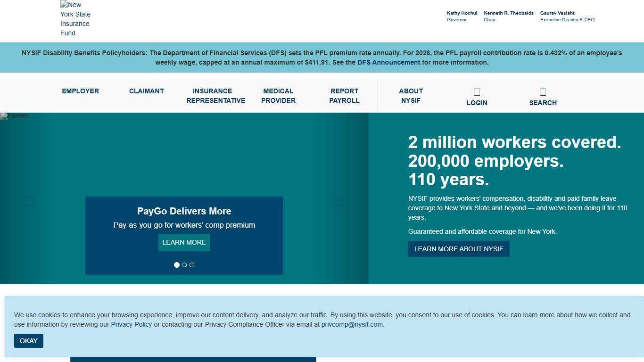
Task: Click the New York State Insurance Fund logo
Action: (x=75, y=19)
